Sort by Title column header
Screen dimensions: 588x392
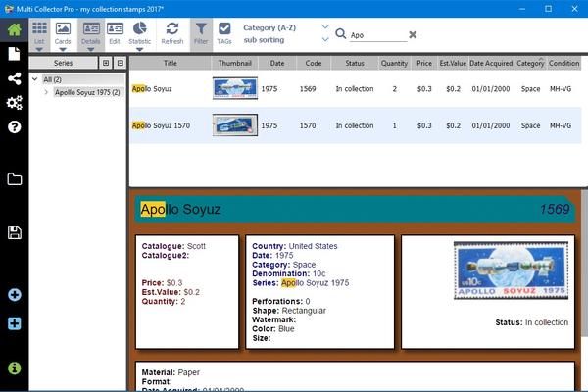171,63
